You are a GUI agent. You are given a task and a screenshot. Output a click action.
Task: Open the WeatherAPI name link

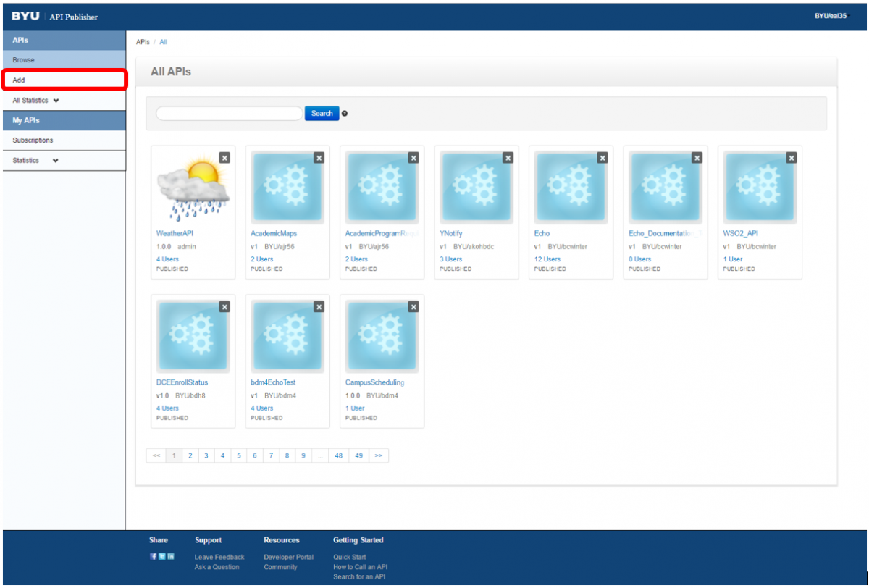click(x=175, y=233)
